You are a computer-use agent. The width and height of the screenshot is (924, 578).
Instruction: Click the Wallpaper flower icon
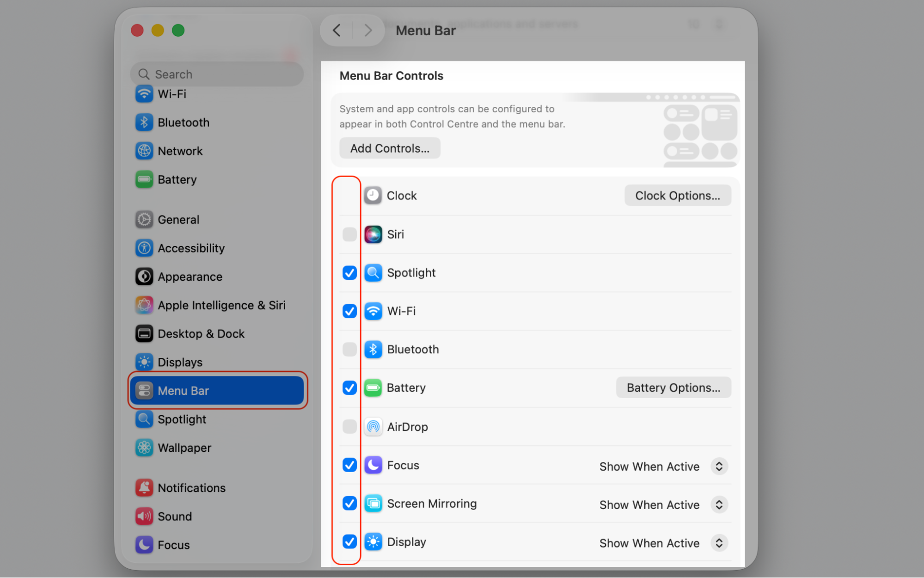tap(144, 448)
